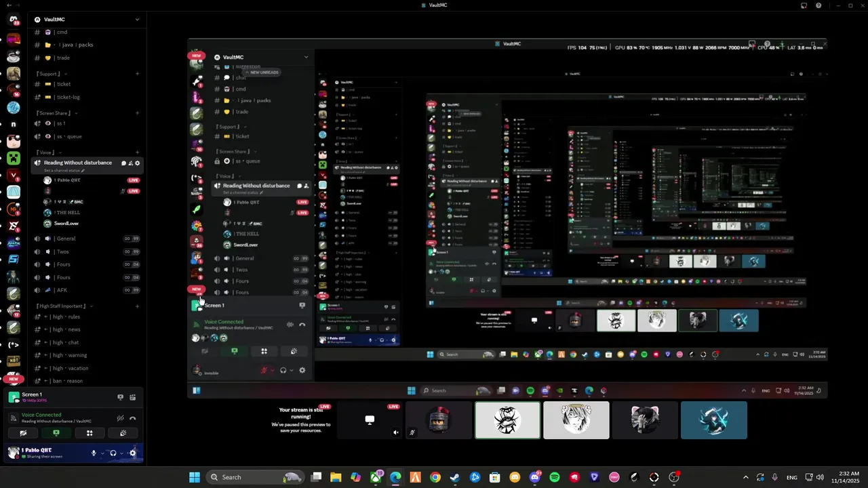Open input device options arrow beside microphone

coord(102,453)
